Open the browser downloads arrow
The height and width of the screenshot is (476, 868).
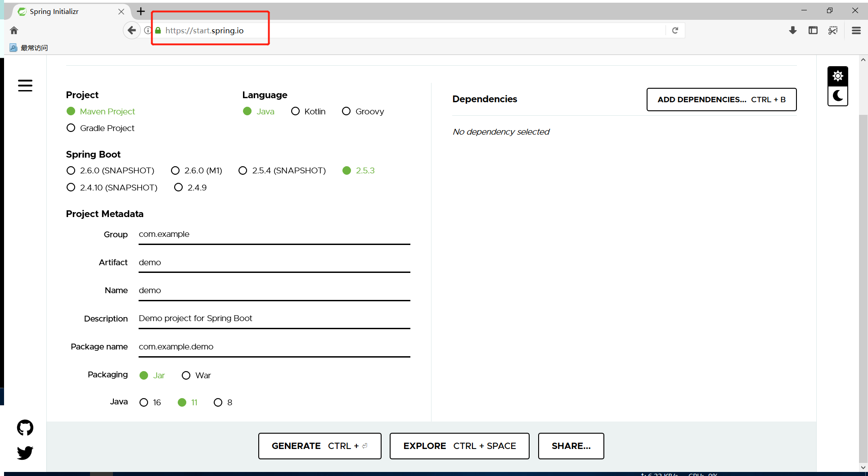coord(793,30)
